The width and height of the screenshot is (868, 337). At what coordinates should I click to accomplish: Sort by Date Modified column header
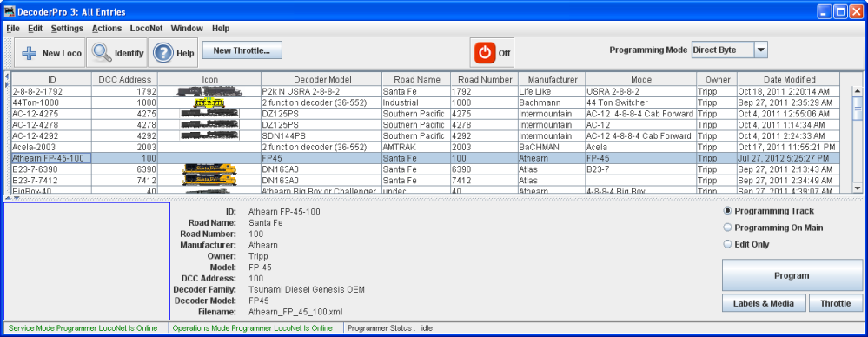(789, 80)
